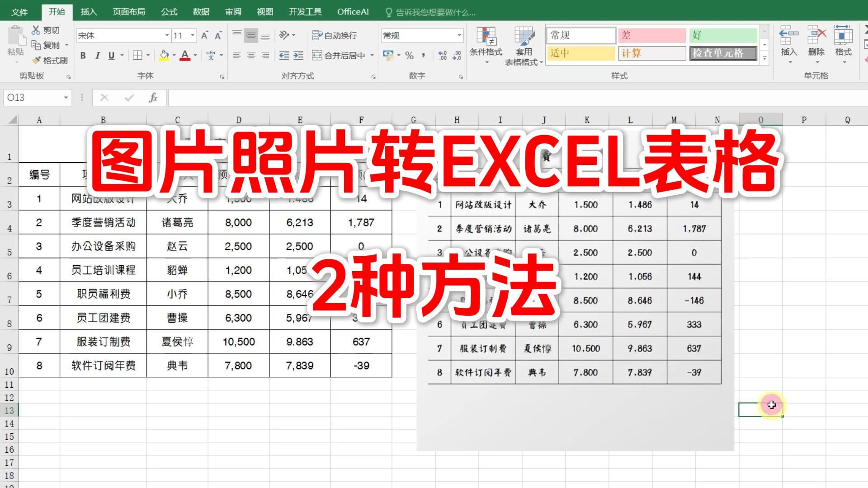Image resolution: width=868 pixels, height=488 pixels.
Task: Open the 文件 (File) menu
Action: point(19,12)
